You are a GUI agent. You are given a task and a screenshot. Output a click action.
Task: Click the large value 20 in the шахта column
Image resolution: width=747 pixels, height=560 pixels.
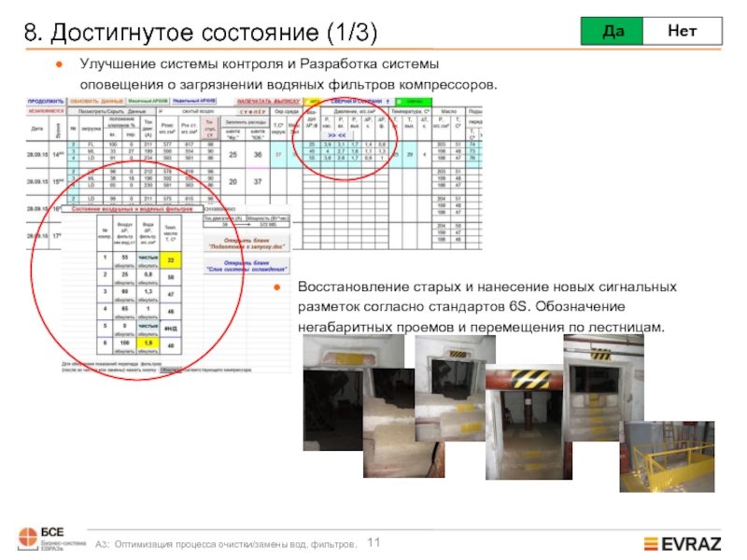233,182
